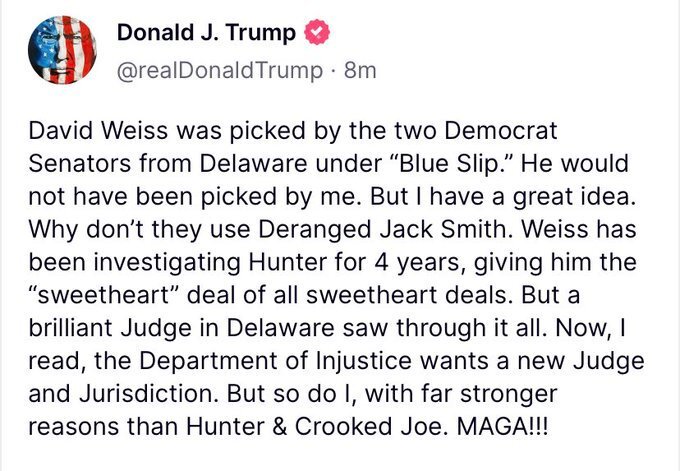The width and height of the screenshot is (680, 471).
Task: Open the flag-themed profile avatar
Action: (x=67, y=50)
